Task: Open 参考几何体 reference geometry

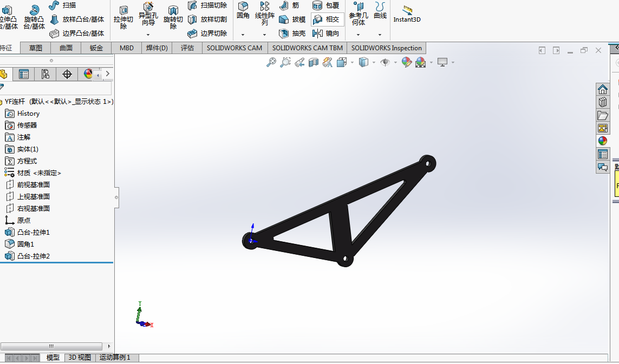Action: point(359,14)
